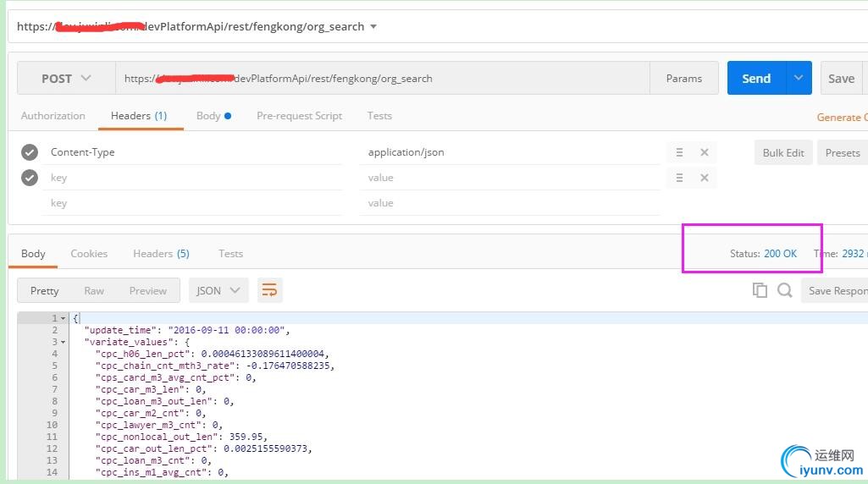Screen dimensions: 868x484
Task: Open search in response with magnifier icon
Action: click(x=785, y=290)
